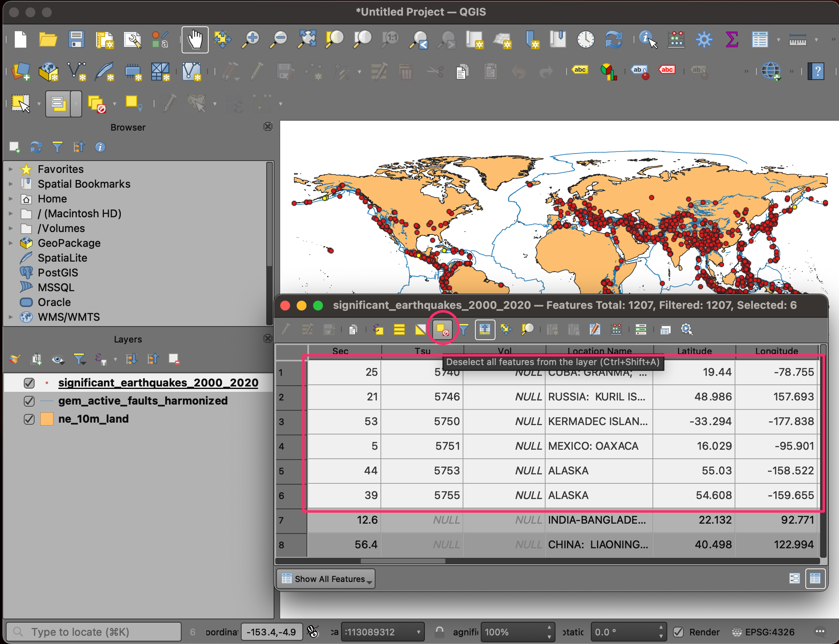Click the Type to locate search field
This screenshot has width=839, height=644.
tap(94, 632)
